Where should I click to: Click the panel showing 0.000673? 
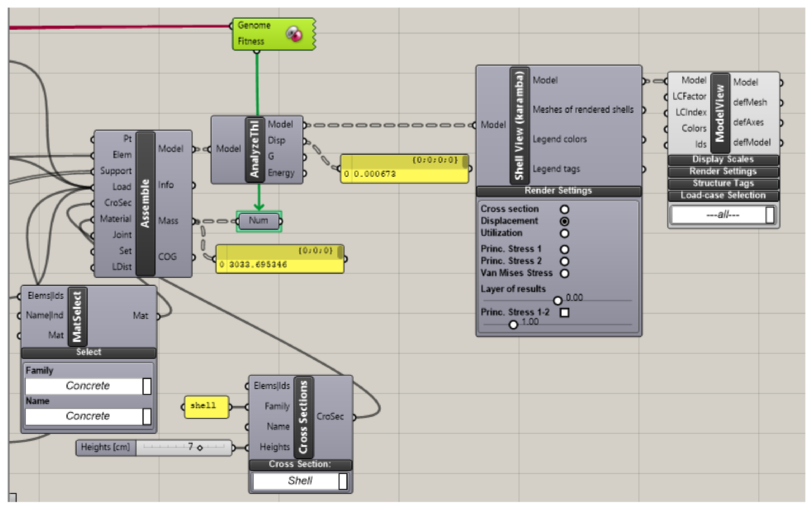[404, 169]
